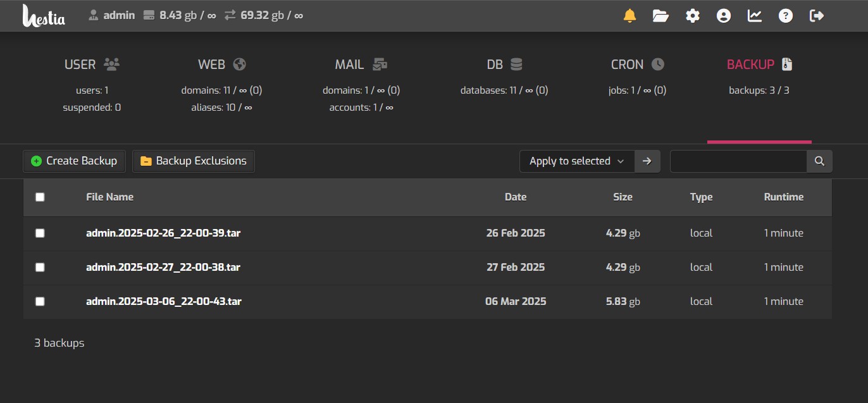Expand the Apply to selected dropdown

click(x=576, y=161)
